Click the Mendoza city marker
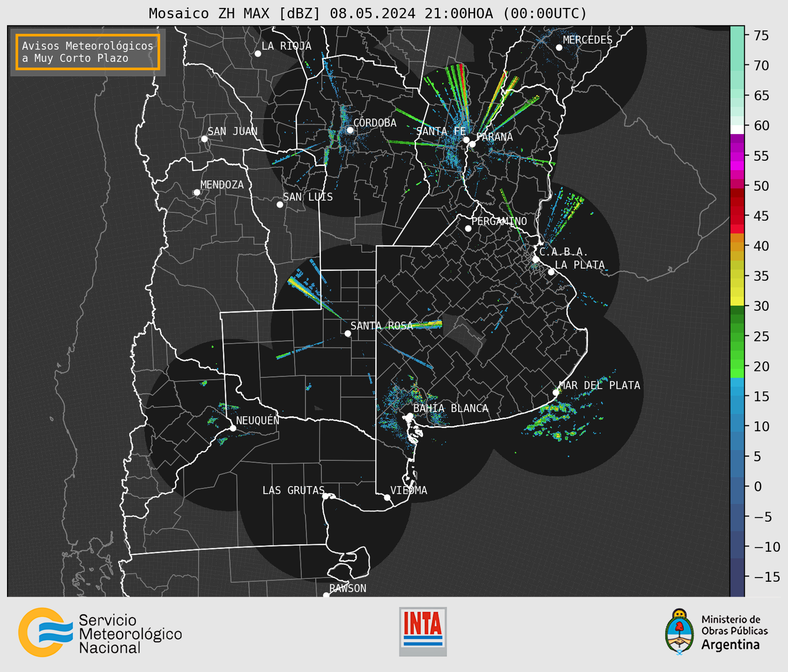Image resolution: width=788 pixels, height=672 pixels. tap(197, 193)
